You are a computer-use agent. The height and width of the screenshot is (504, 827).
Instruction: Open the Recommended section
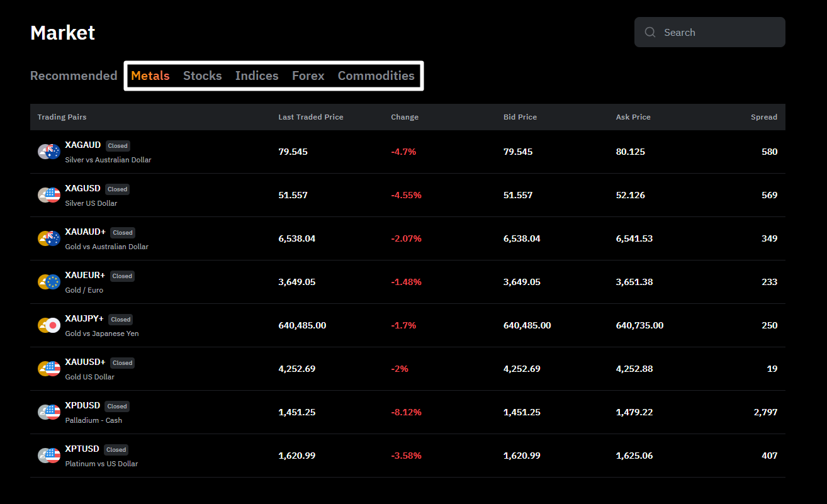74,76
